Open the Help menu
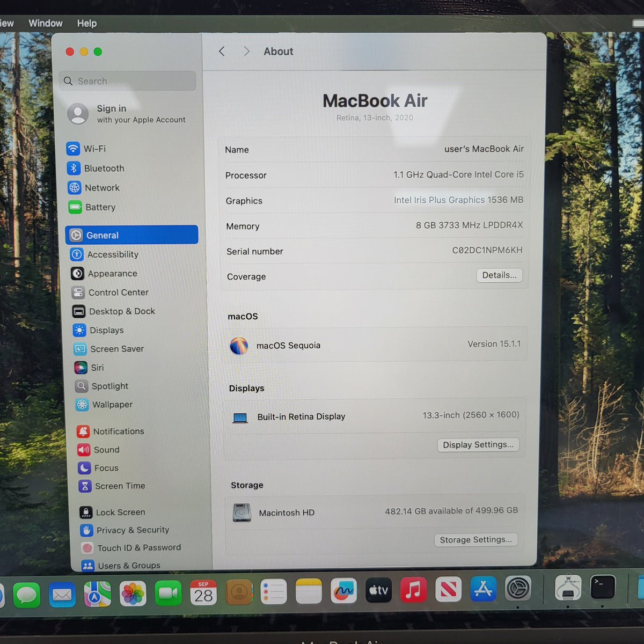The height and width of the screenshot is (644, 644). tap(87, 24)
